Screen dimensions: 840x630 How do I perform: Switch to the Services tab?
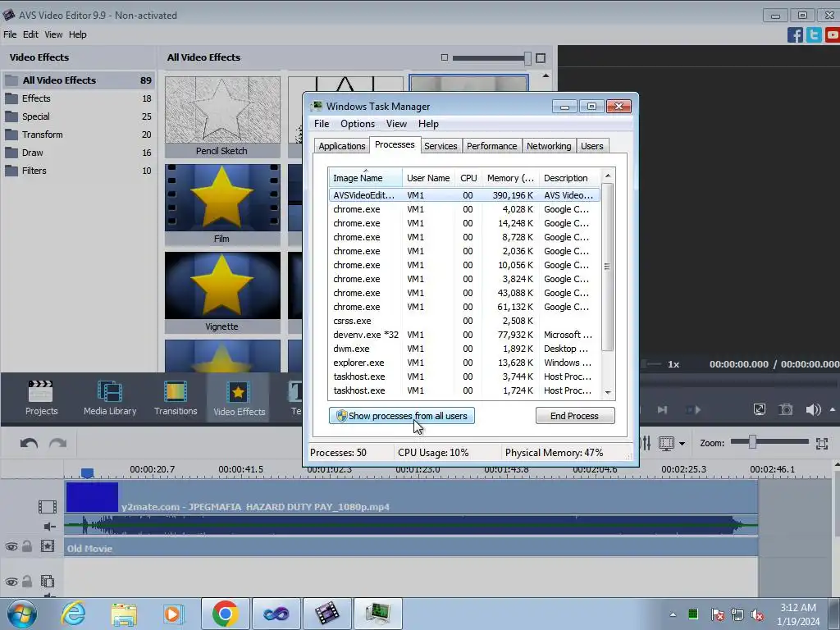(441, 146)
